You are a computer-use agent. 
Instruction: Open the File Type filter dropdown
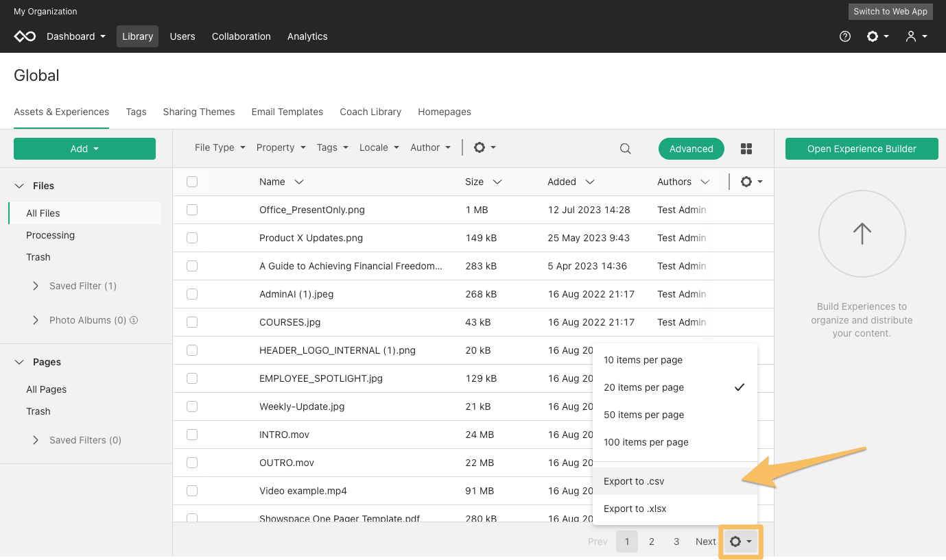pyautogui.click(x=220, y=147)
